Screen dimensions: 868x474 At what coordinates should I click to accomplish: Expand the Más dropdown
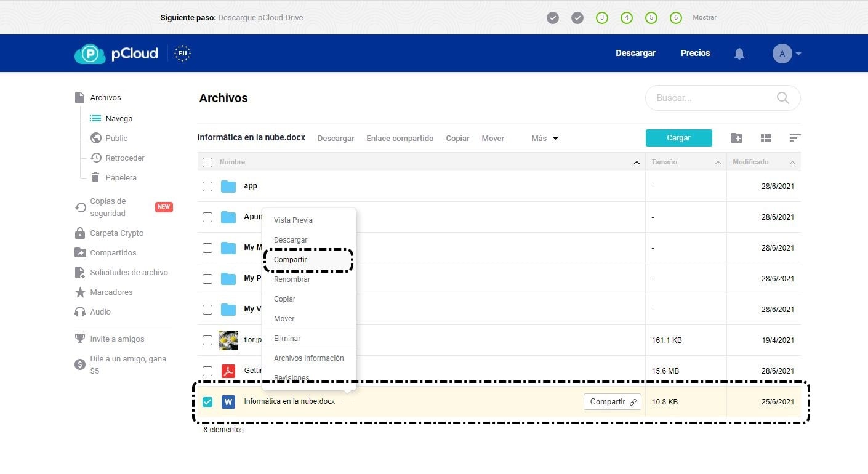point(544,139)
